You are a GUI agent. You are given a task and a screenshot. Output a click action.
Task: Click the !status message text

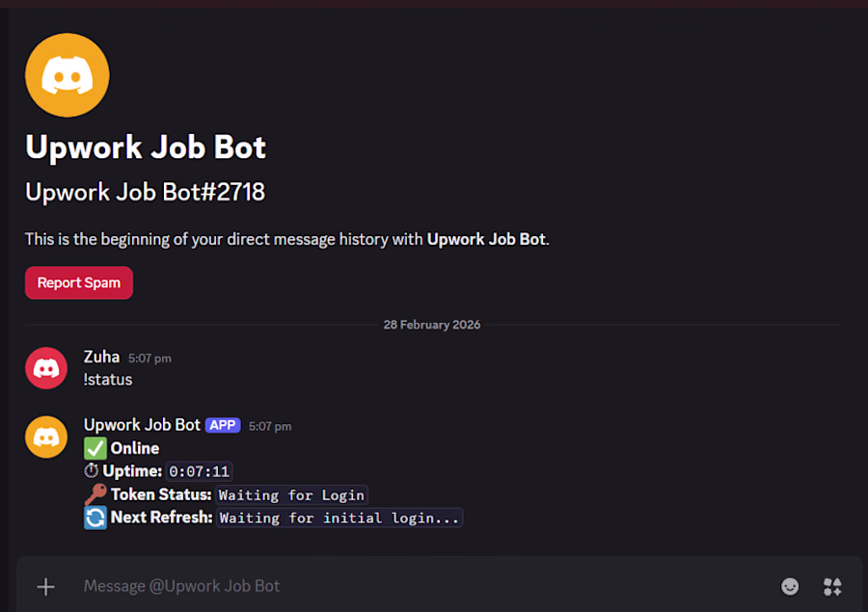108,380
